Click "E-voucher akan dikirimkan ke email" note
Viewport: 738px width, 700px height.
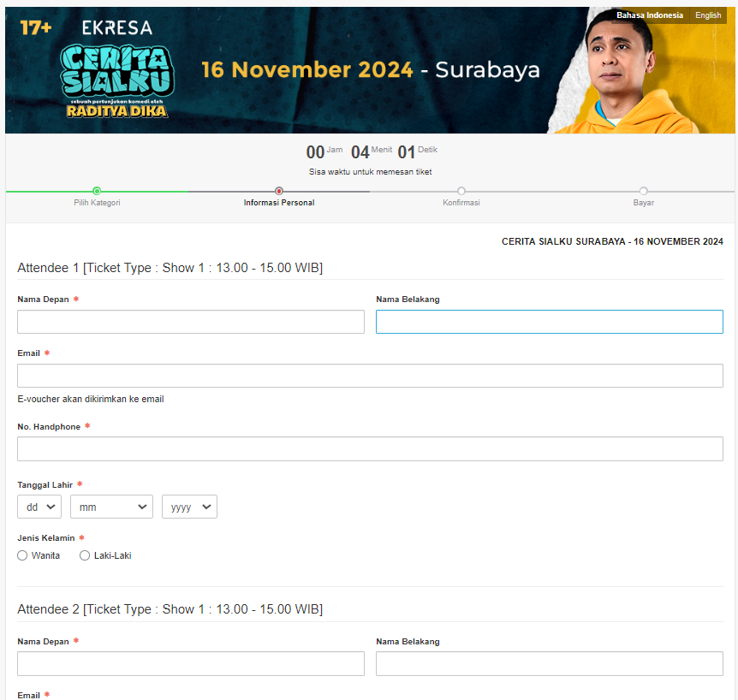pos(91,399)
